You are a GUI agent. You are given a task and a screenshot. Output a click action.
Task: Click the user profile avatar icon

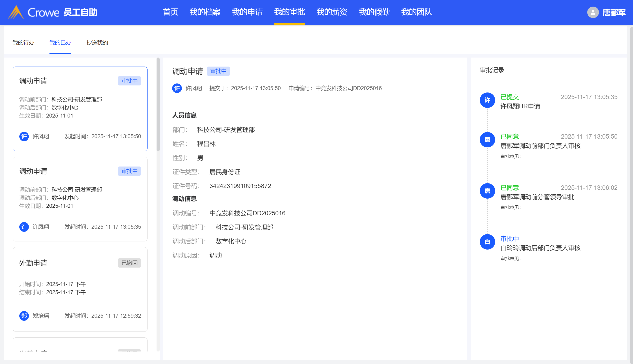click(593, 12)
